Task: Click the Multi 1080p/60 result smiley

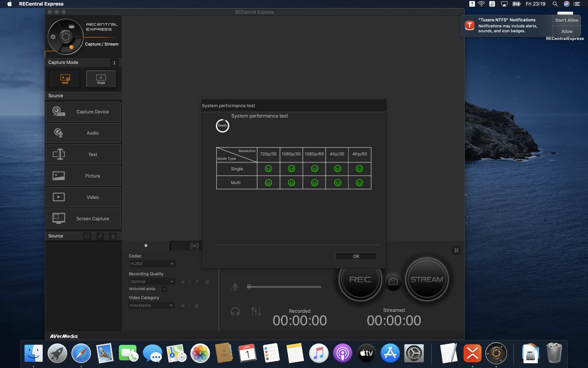Action: [314, 183]
